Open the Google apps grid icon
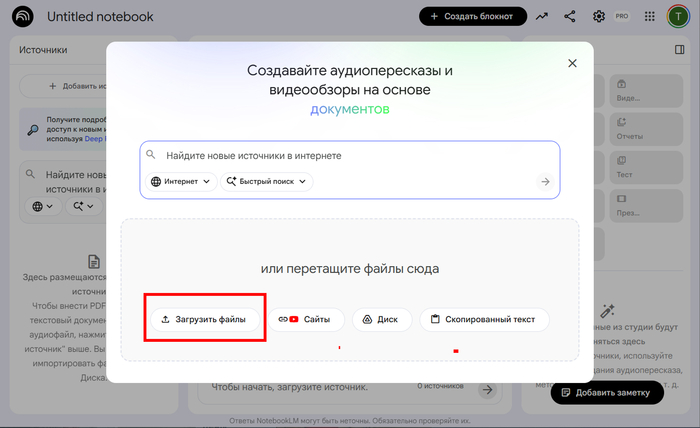 (x=650, y=17)
